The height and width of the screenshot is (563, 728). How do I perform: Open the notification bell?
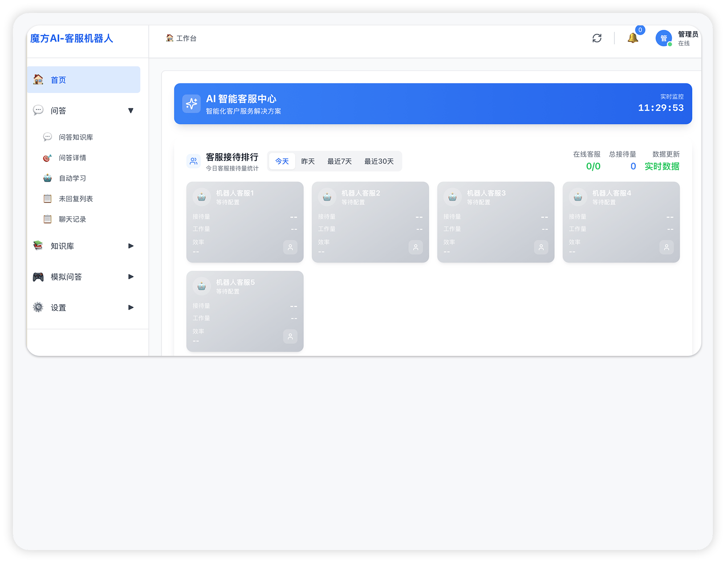pos(633,38)
